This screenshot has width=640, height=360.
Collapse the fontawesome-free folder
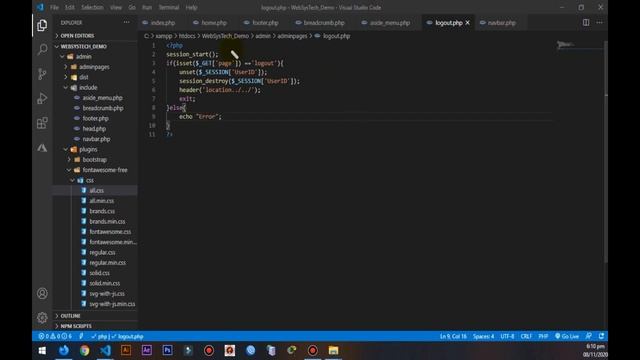click(105, 170)
